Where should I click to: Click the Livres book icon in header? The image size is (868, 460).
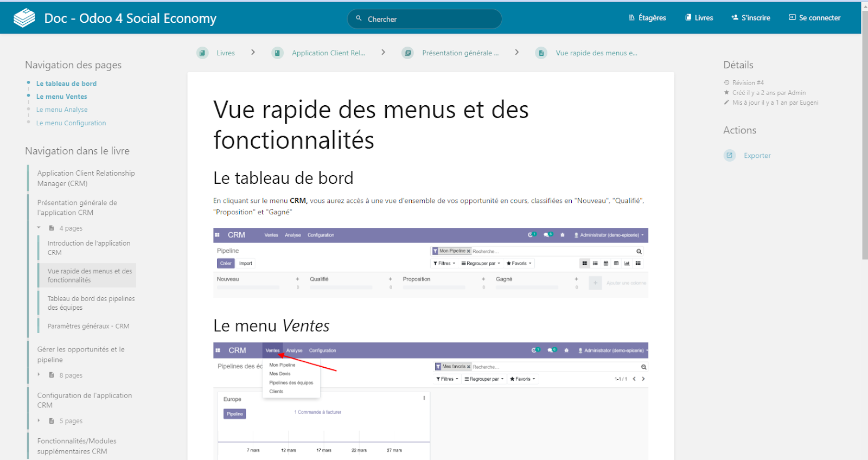click(x=688, y=18)
